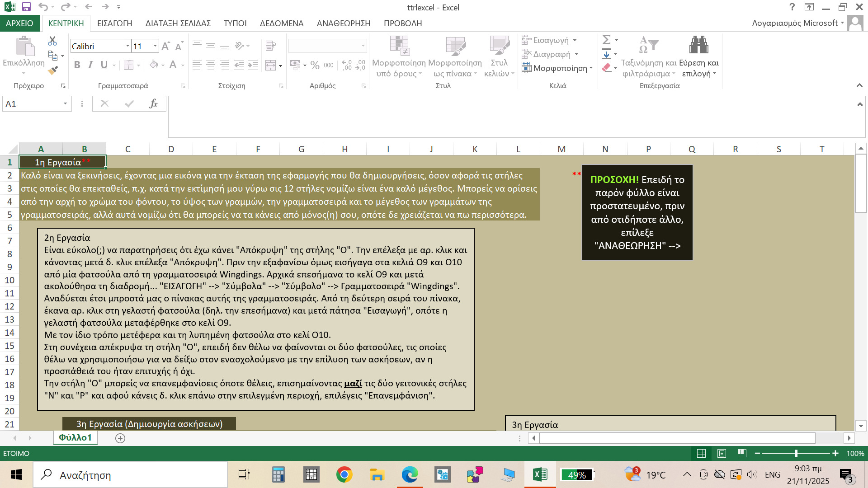Click the Copy icon in clipboard group
Screen dimensions: 868x488
[x=53, y=56]
